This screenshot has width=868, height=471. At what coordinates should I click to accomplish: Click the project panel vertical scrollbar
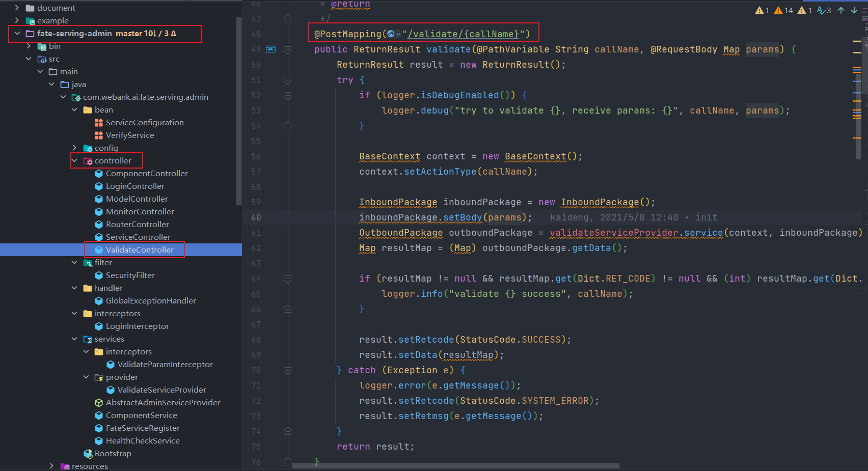coord(239,111)
